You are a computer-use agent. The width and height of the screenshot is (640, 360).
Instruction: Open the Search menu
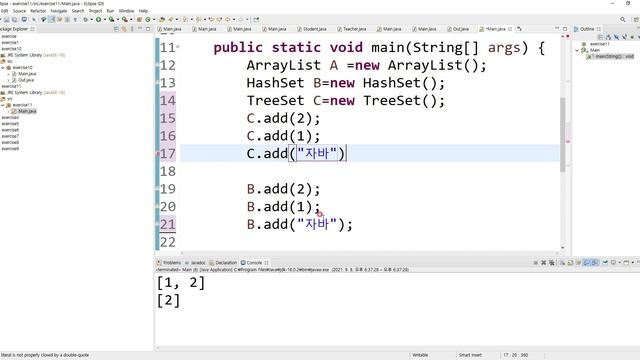(x=78, y=11)
